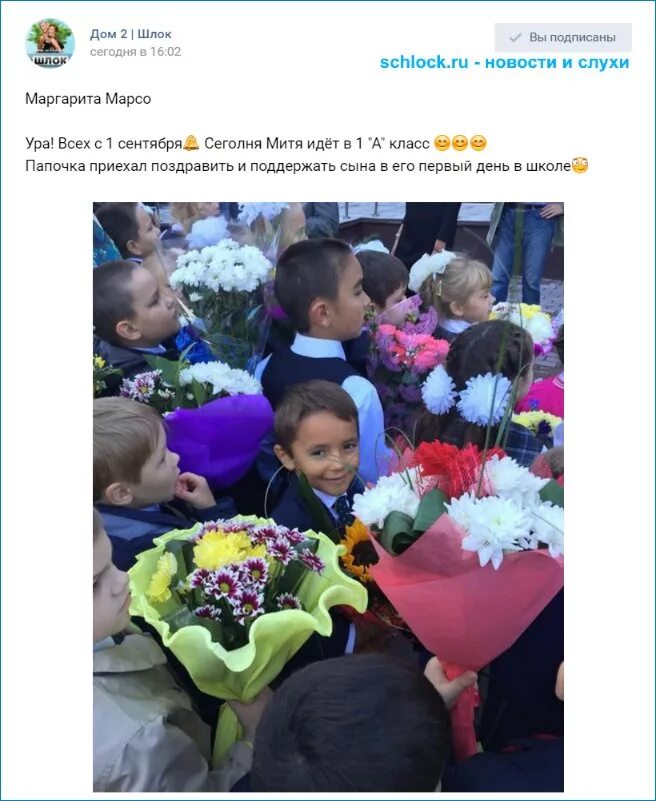Click the Вы подписаны subscription button
The width and height of the screenshot is (656, 801).
(563, 37)
